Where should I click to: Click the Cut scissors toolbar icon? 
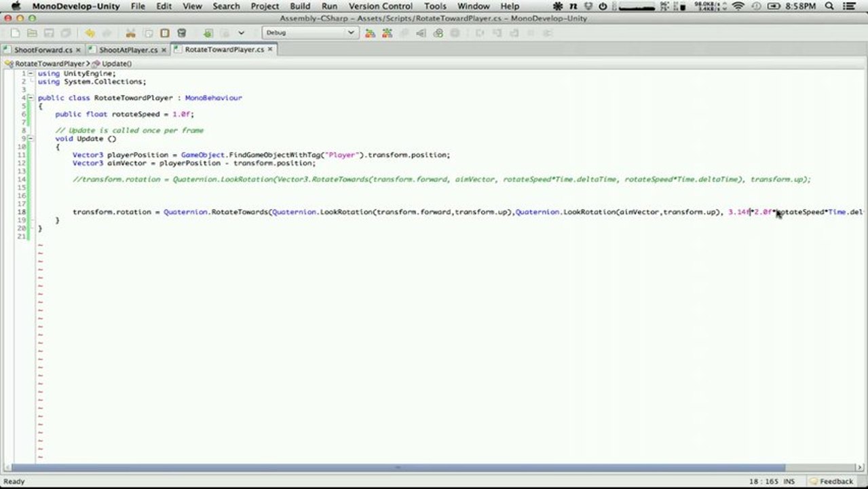tap(130, 33)
